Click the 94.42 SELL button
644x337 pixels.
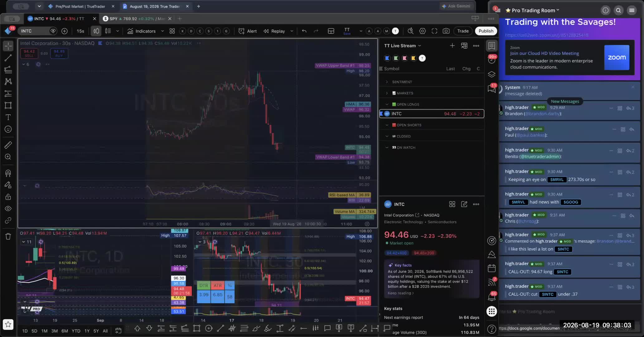(29, 53)
